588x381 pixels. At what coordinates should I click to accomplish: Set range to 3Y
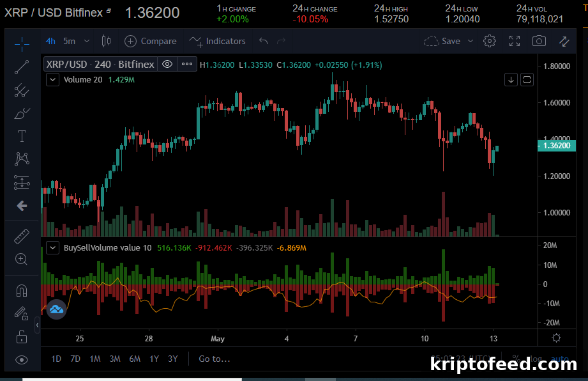pos(173,359)
